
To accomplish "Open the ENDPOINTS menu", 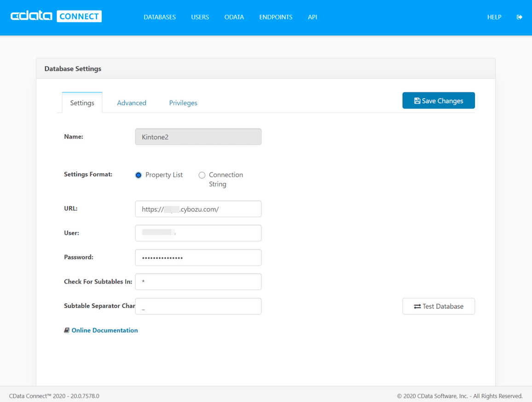I will [276, 17].
